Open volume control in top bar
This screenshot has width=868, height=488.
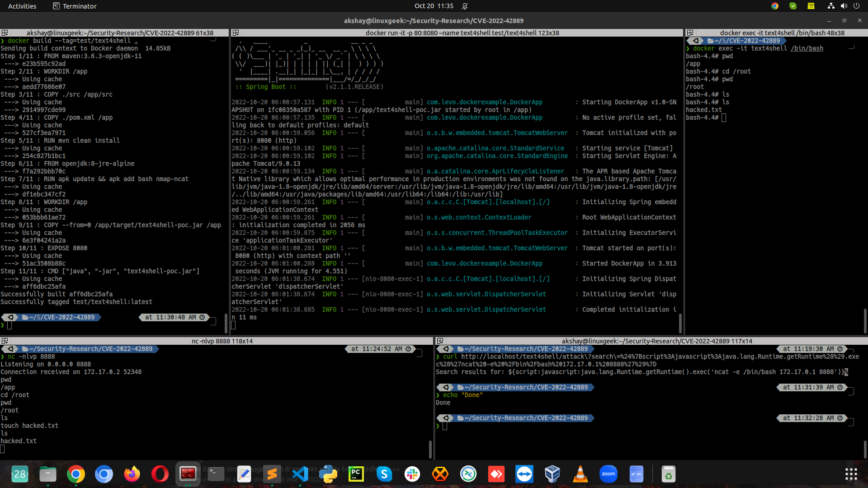point(844,6)
